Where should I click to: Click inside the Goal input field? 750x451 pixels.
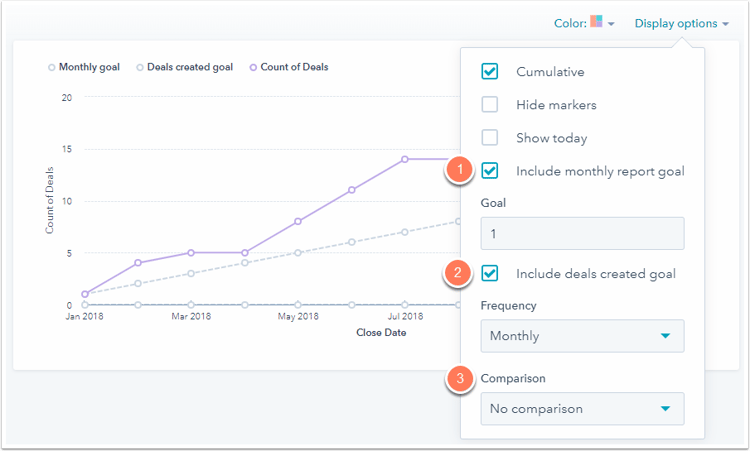tap(582, 233)
